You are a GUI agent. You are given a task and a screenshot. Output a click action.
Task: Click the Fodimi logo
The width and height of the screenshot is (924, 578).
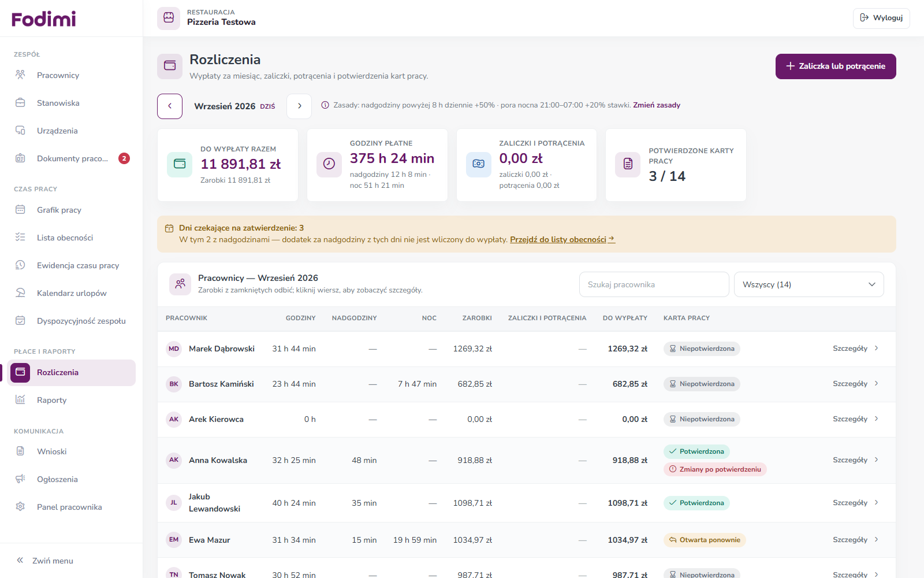click(x=44, y=19)
